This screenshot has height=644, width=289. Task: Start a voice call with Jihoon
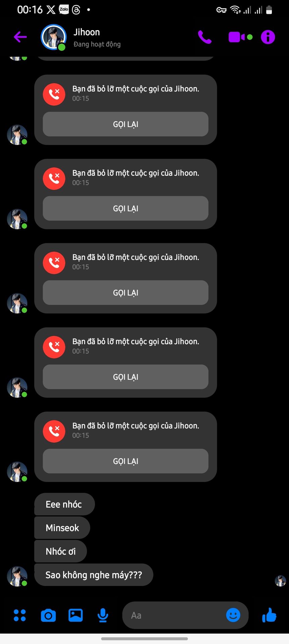(205, 37)
